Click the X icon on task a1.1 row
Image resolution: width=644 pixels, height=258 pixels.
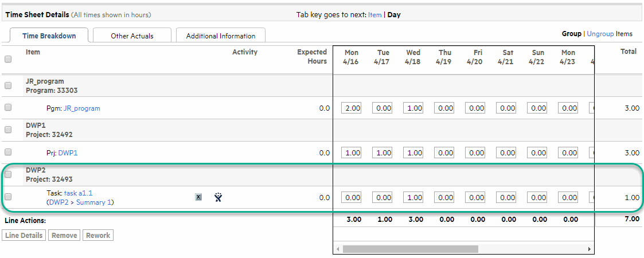click(x=198, y=197)
